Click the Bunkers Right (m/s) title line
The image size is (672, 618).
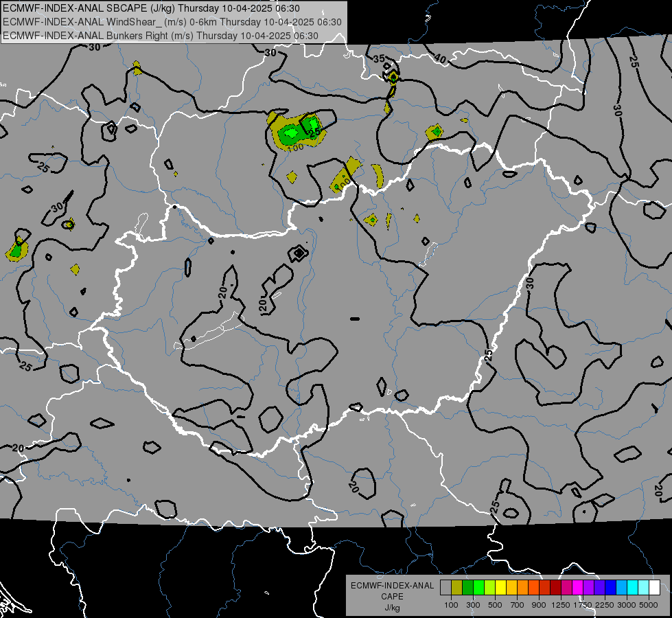(161, 36)
